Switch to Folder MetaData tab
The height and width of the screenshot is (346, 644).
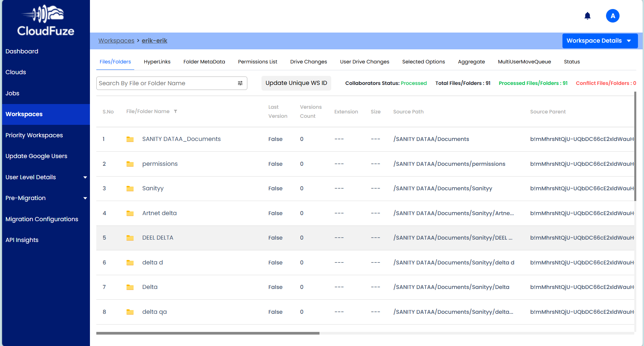pos(204,62)
